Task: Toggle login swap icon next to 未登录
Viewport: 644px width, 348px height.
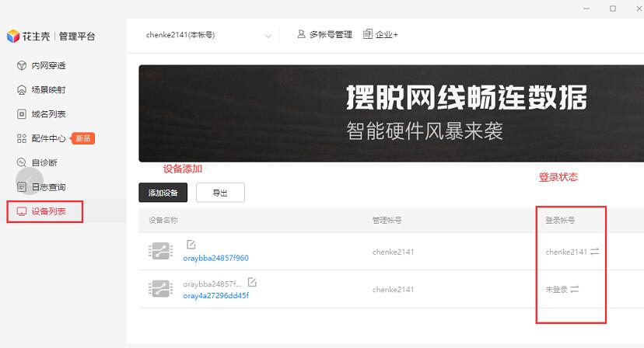Action: [575, 289]
